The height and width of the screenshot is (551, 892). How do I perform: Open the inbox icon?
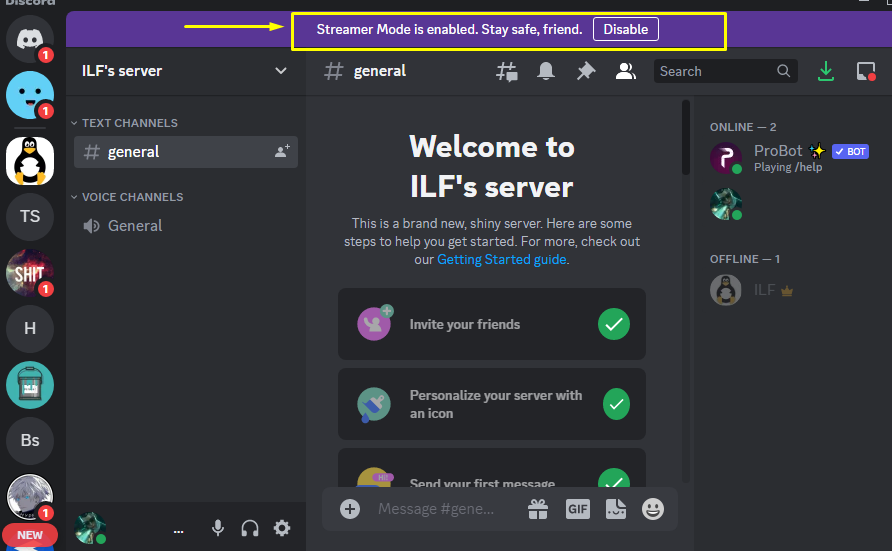(x=866, y=72)
